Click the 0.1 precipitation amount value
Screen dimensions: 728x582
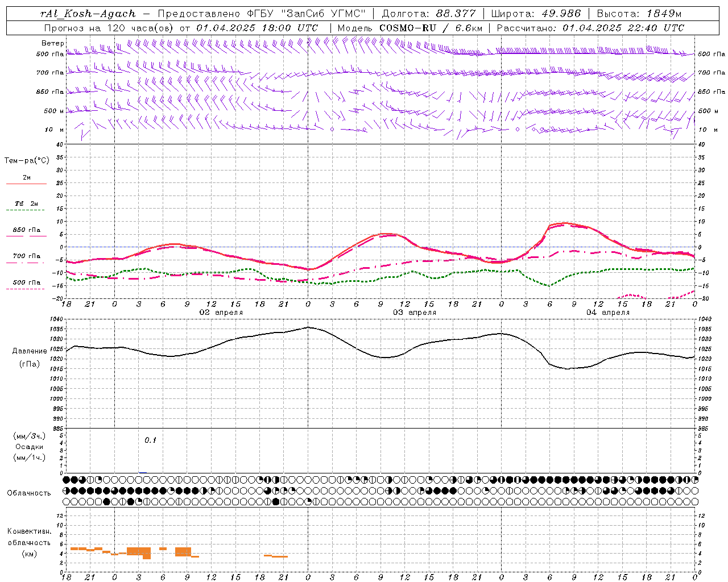150,440
